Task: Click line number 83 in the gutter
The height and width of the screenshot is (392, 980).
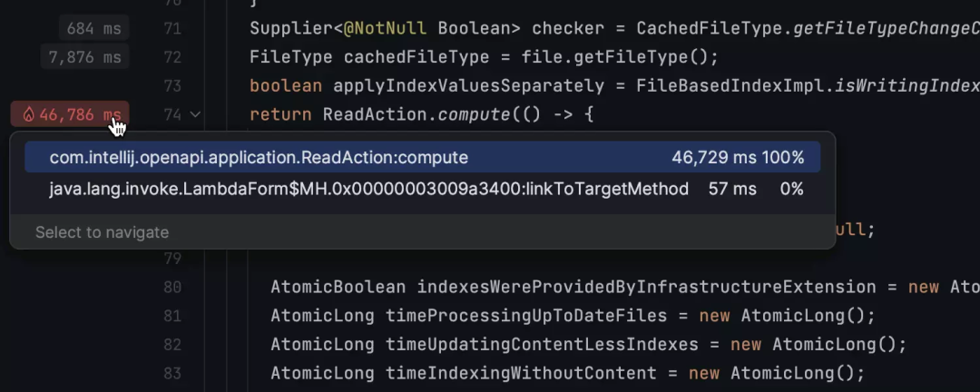Action: (x=172, y=373)
